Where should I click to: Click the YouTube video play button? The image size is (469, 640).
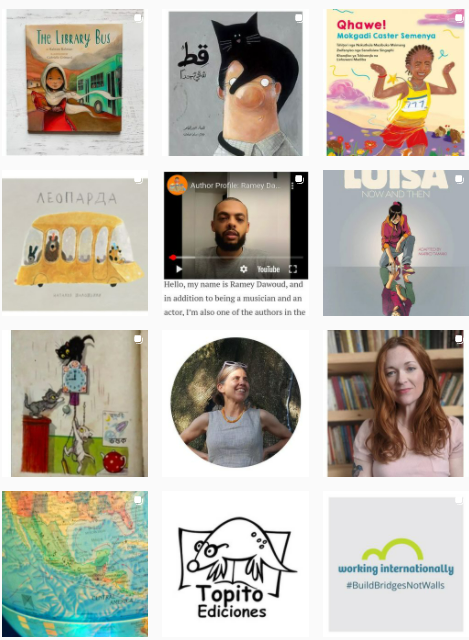pyautogui.click(x=179, y=269)
